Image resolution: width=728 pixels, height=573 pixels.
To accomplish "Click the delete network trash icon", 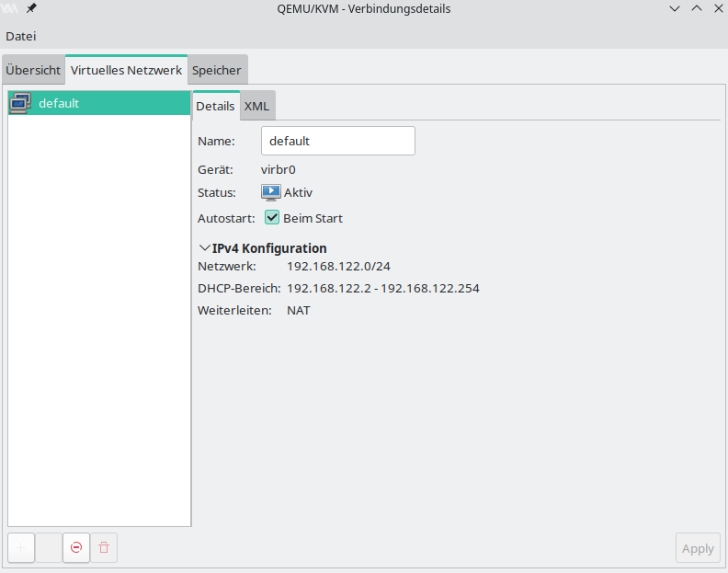I will point(104,548).
